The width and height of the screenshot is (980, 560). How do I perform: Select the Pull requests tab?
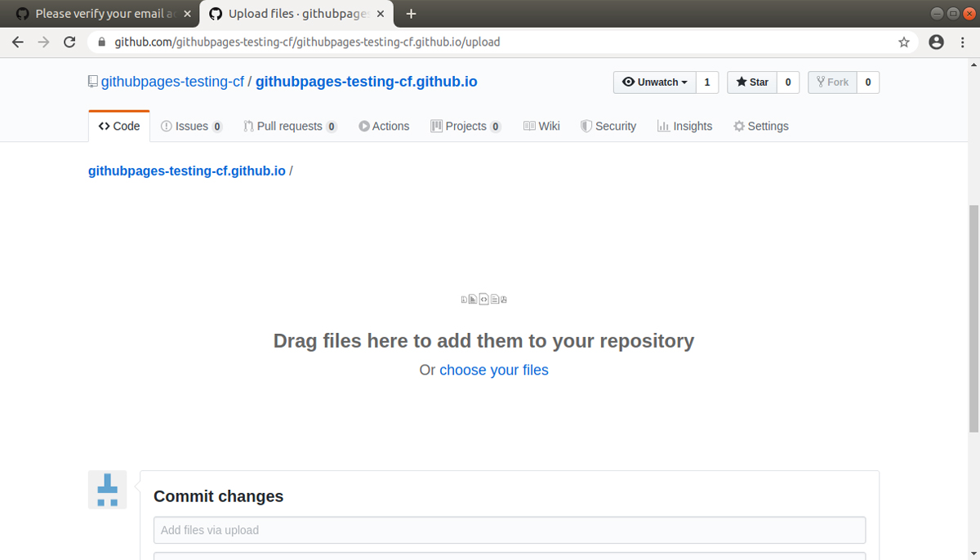[290, 126]
